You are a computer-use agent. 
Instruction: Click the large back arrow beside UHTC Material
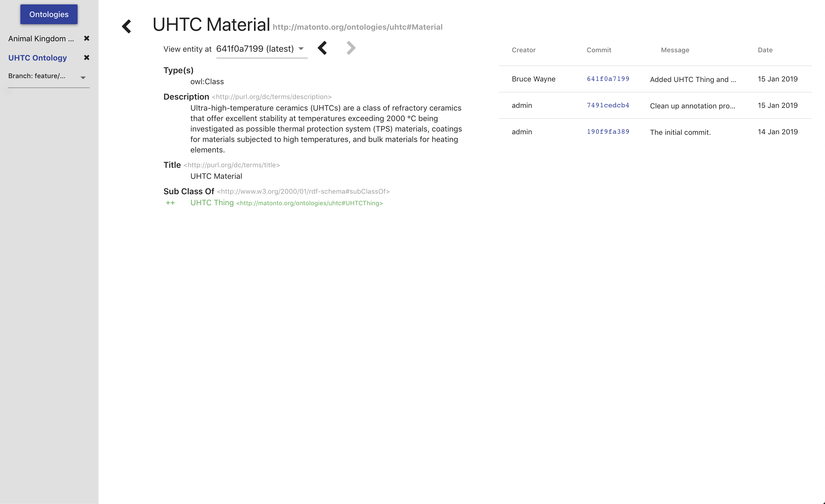click(127, 26)
